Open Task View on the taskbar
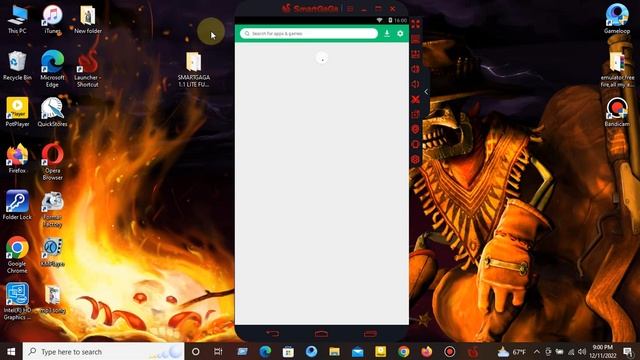 tap(218, 351)
